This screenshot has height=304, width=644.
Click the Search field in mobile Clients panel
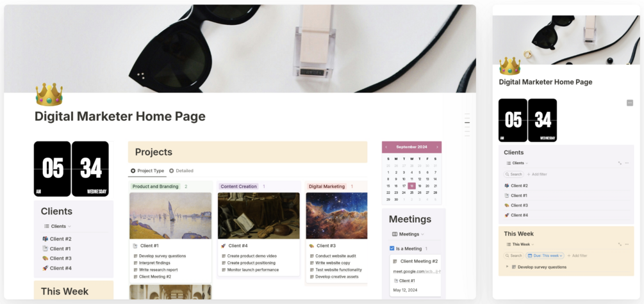click(514, 174)
